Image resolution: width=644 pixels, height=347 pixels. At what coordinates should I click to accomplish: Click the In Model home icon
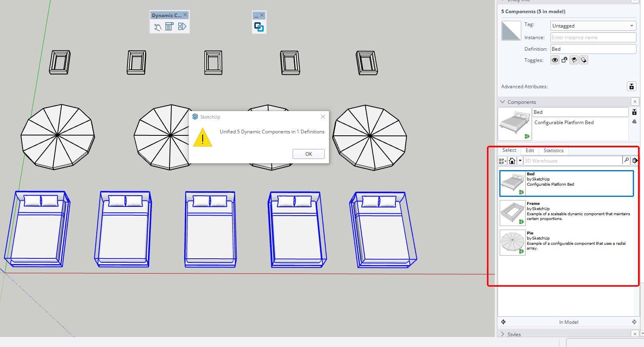click(x=512, y=161)
